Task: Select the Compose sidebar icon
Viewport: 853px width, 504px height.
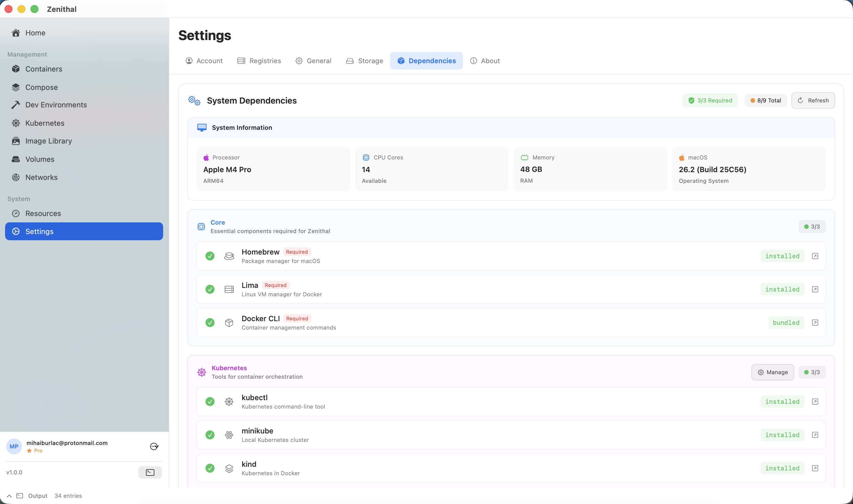Action: [16, 87]
